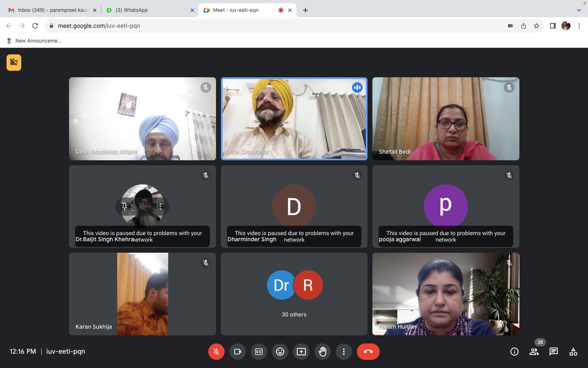Turn on closed captions
The height and width of the screenshot is (368, 588).
(x=259, y=352)
